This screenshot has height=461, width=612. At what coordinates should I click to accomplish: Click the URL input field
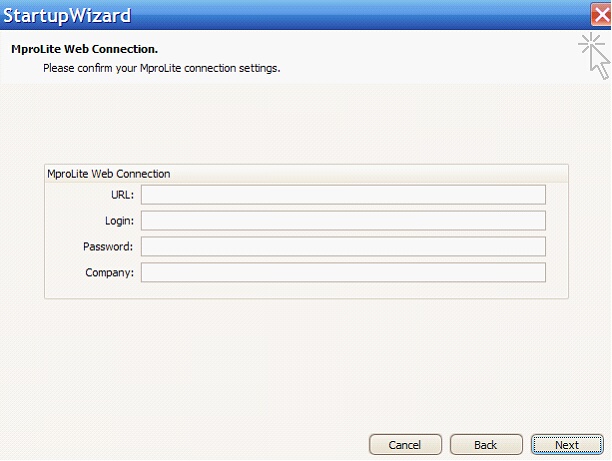(343, 195)
